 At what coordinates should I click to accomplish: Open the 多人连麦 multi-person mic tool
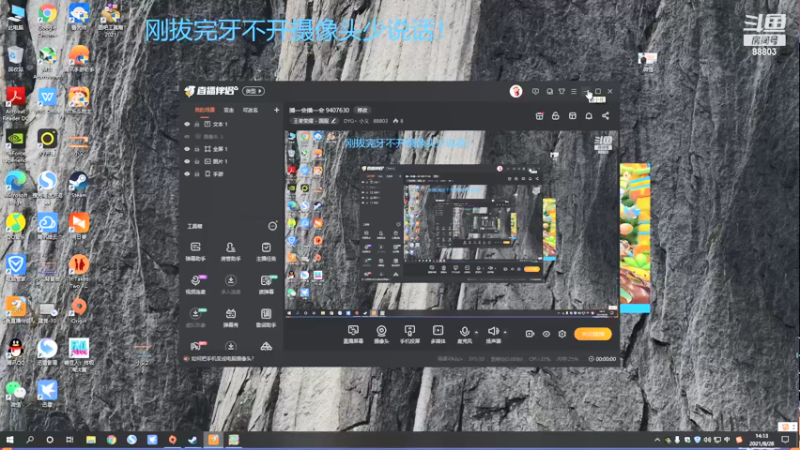click(x=231, y=285)
